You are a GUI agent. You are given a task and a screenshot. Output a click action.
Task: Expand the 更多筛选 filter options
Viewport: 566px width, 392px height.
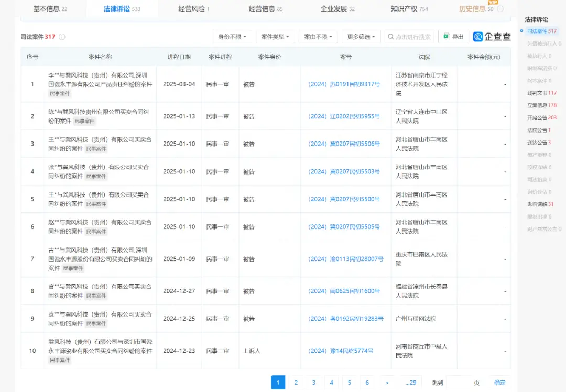[360, 36]
